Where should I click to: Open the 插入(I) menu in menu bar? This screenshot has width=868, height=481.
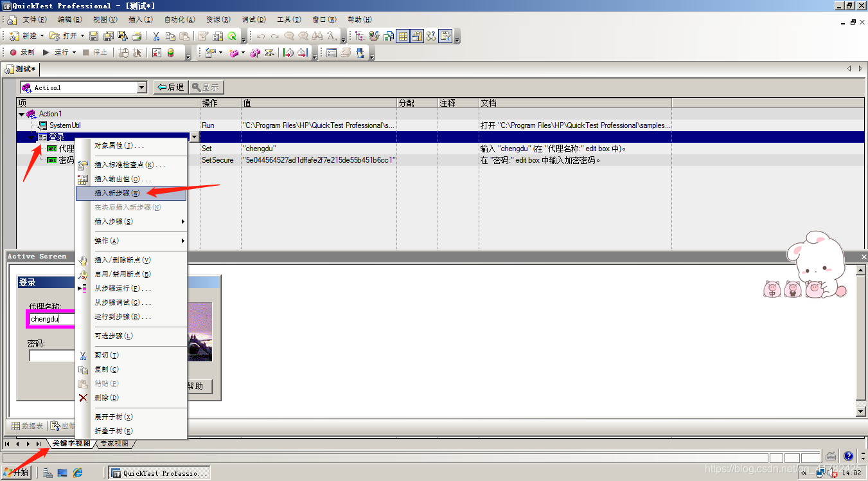(x=140, y=20)
